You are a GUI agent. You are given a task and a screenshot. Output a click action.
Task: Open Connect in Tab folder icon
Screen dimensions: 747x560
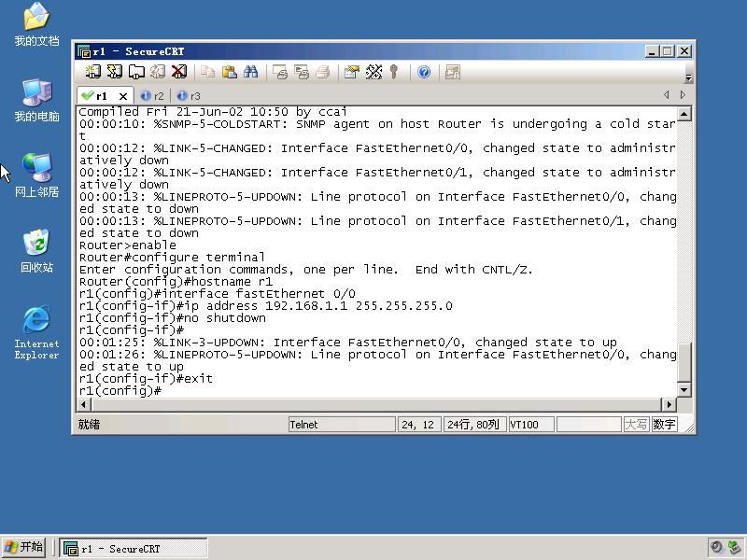coord(136,72)
